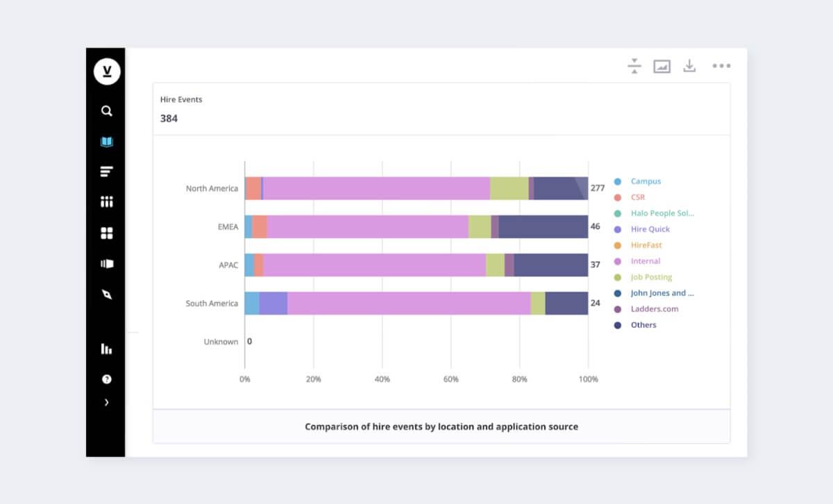833x504 pixels.
Task: Click the North America axis label
Action: (x=212, y=188)
